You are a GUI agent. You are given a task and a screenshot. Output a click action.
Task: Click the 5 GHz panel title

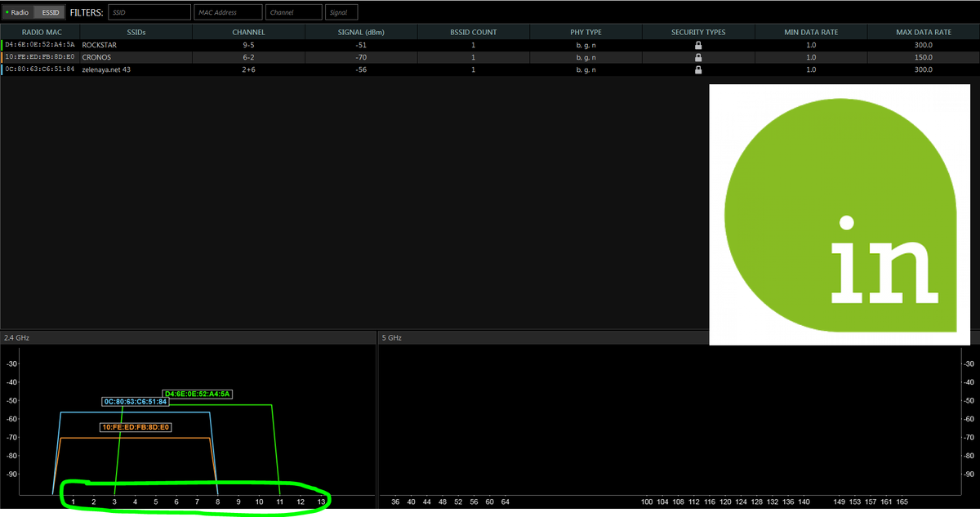[392, 337]
